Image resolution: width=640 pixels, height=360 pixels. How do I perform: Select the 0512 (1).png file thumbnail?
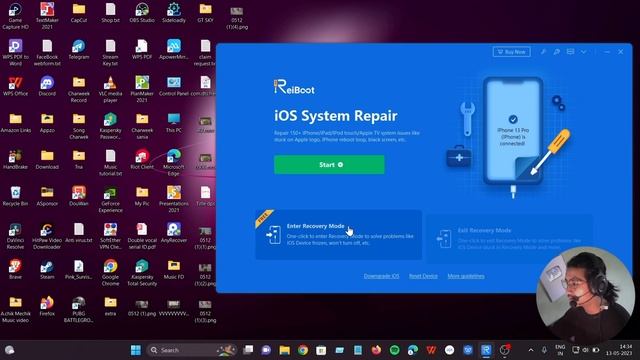(x=142, y=307)
